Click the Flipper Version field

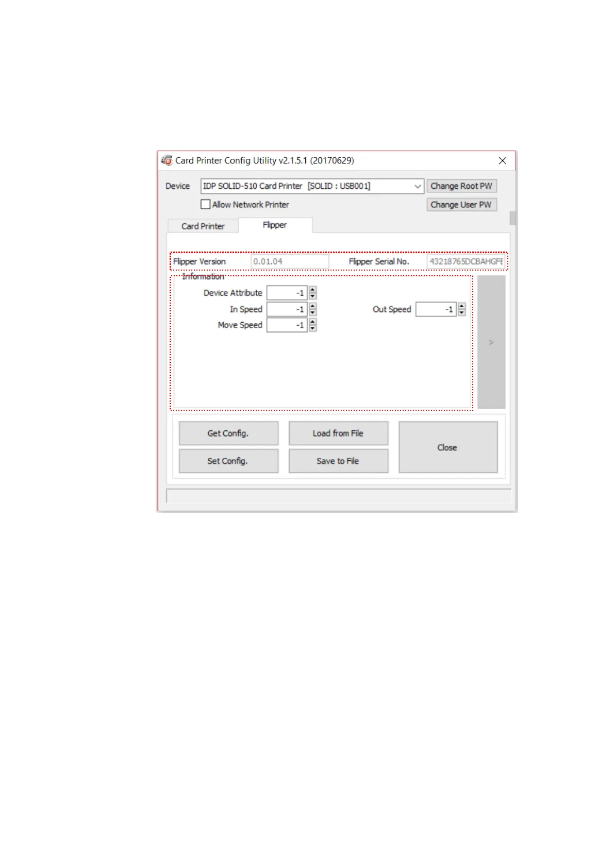tap(290, 261)
